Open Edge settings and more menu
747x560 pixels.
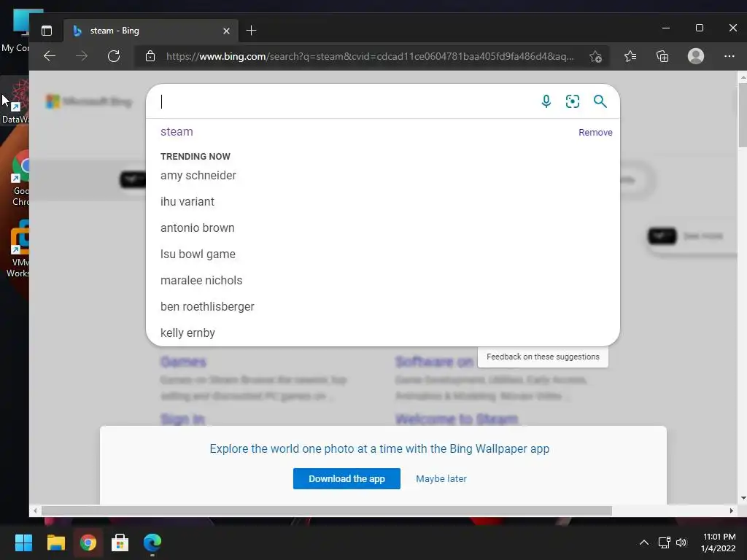729,56
